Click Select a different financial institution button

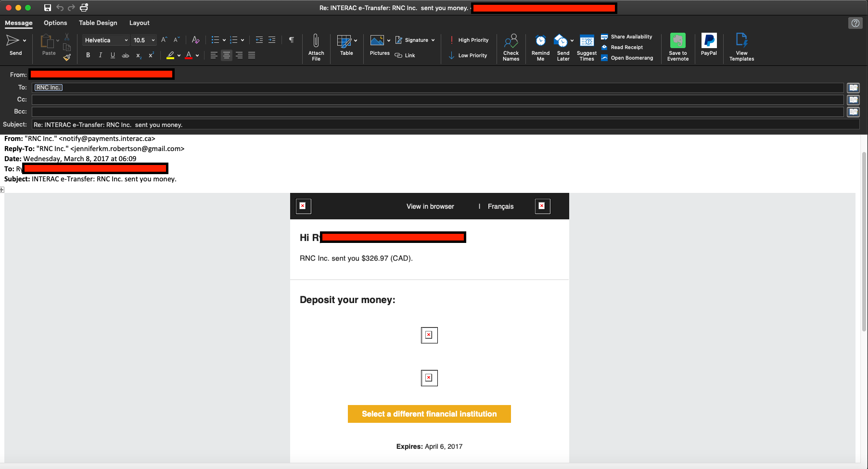tap(429, 414)
